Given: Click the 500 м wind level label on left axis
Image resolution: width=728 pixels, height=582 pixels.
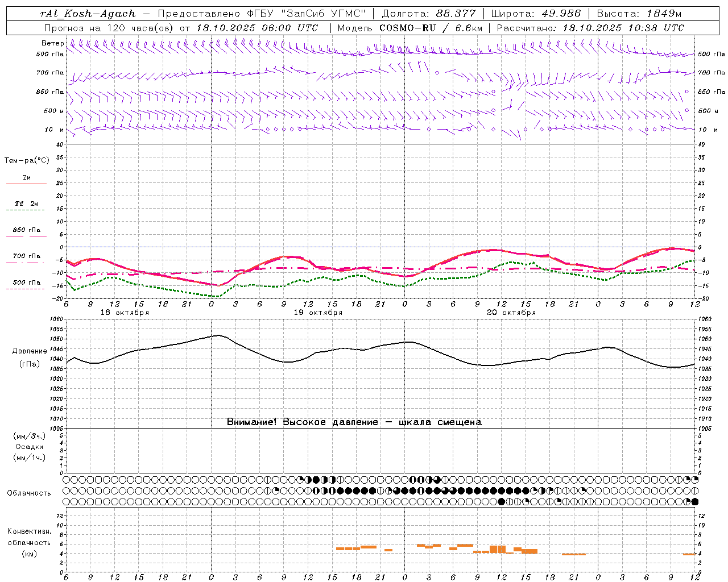Looking at the screenshot, I should tap(54, 111).
